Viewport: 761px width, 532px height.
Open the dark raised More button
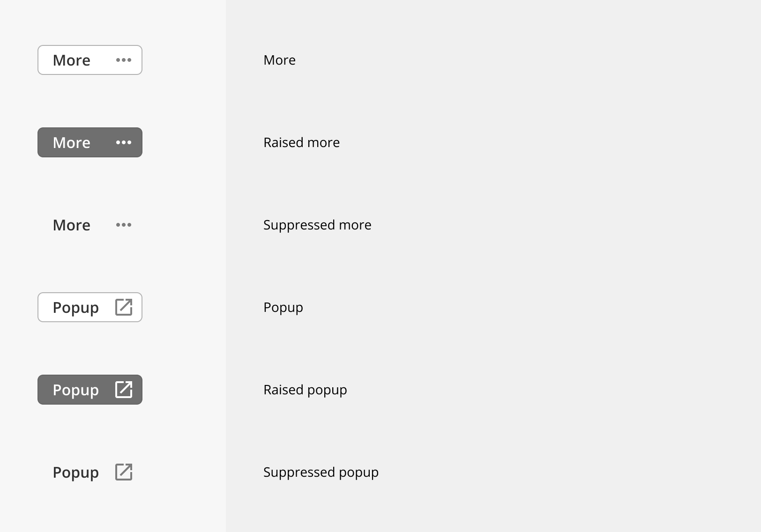pos(90,142)
